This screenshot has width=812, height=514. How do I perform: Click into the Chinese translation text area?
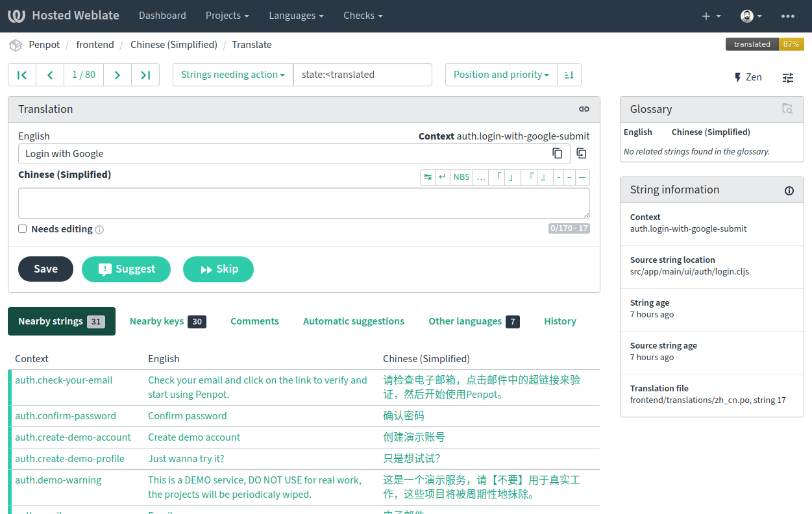pyautogui.click(x=304, y=203)
